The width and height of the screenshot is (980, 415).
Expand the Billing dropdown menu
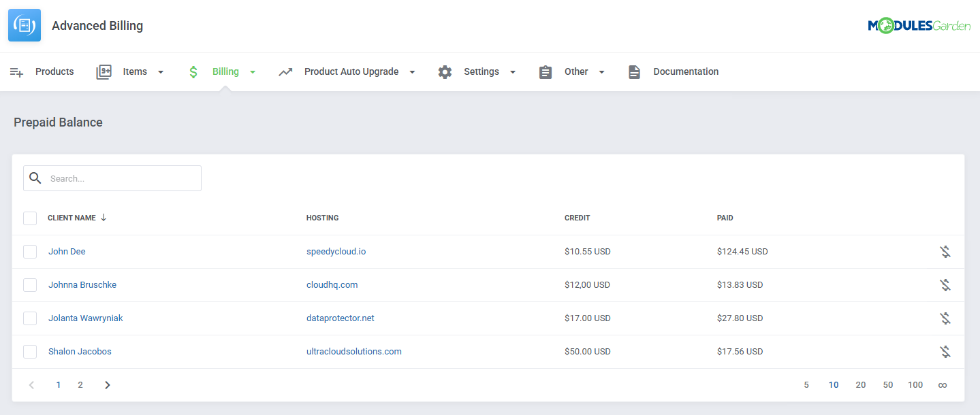coord(253,71)
